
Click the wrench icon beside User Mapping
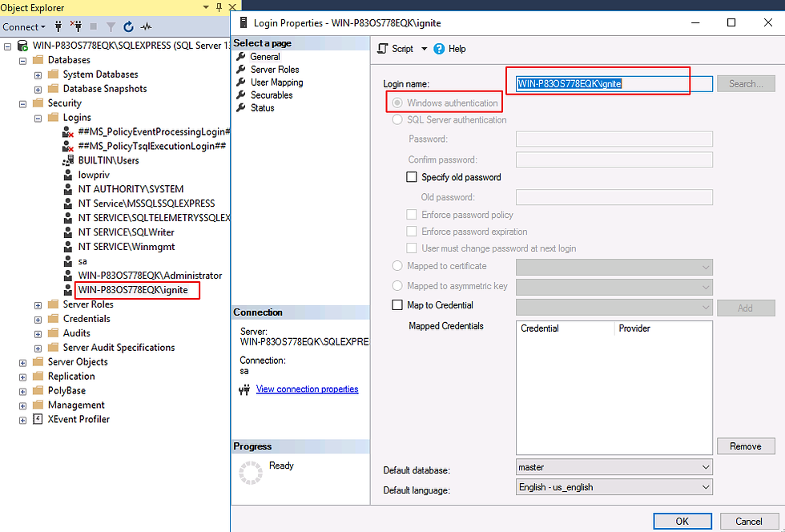coord(241,83)
